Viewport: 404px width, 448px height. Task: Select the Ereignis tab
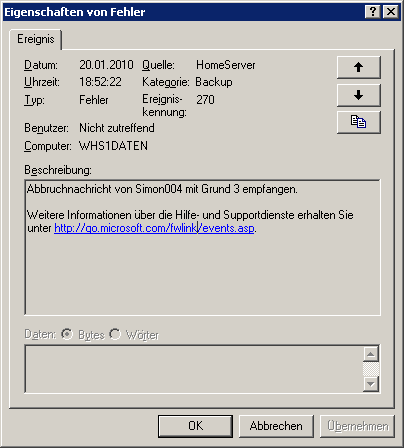tap(36, 39)
